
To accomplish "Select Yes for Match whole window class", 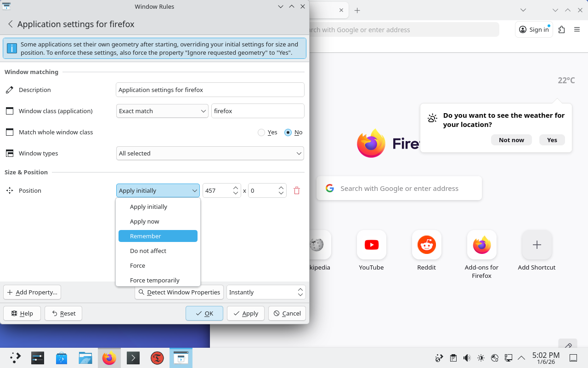I will pos(262,132).
